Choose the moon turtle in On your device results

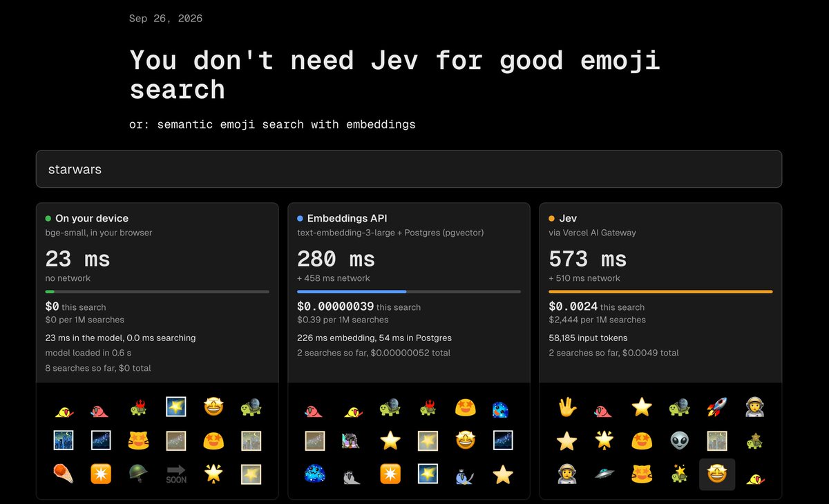click(x=251, y=407)
